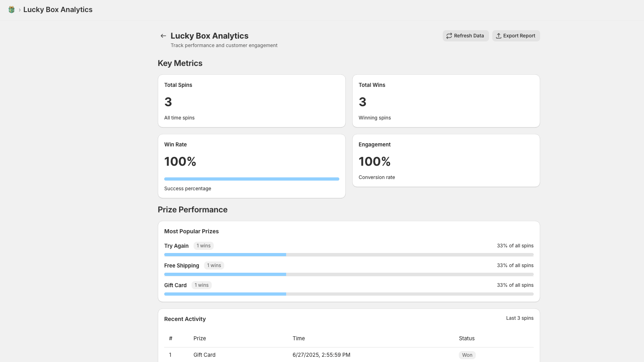The height and width of the screenshot is (362, 644).
Task: Click the Win Rate progress bar
Action: tap(252, 179)
